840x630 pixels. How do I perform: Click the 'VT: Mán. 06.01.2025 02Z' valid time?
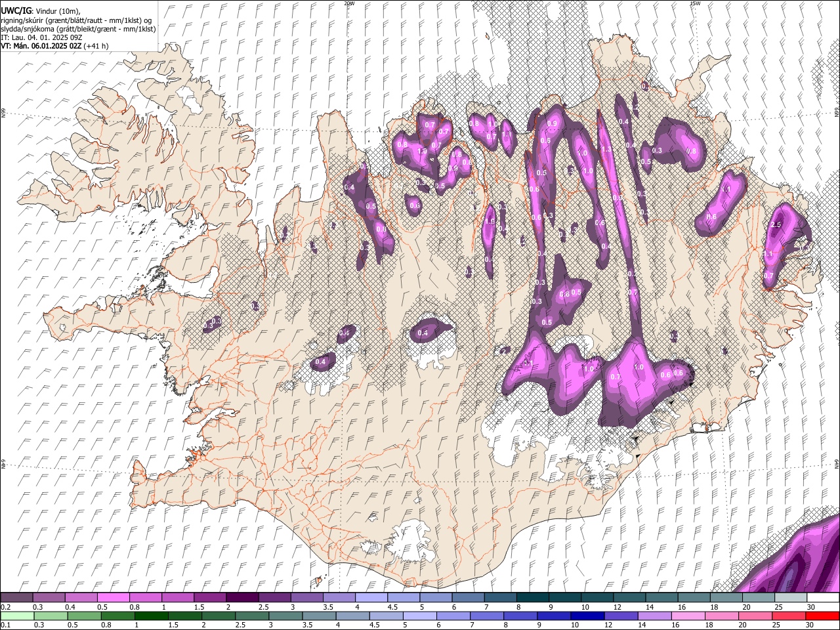click(x=41, y=46)
